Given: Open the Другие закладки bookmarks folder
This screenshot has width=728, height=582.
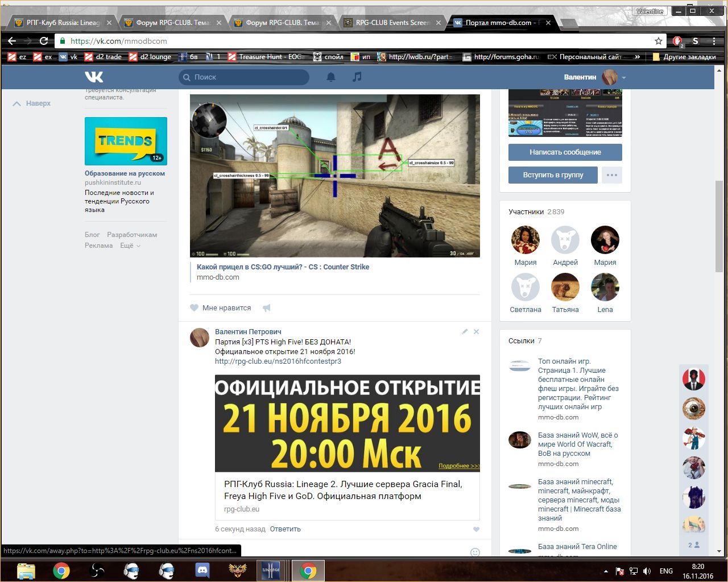Looking at the screenshot, I should pos(684,57).
